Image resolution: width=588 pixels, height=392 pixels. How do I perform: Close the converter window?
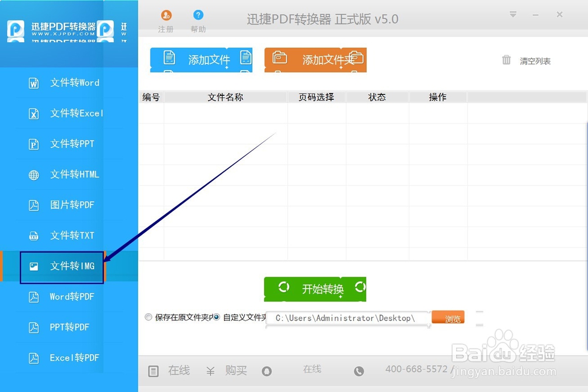pyautogui.click(x=560, y=15)
